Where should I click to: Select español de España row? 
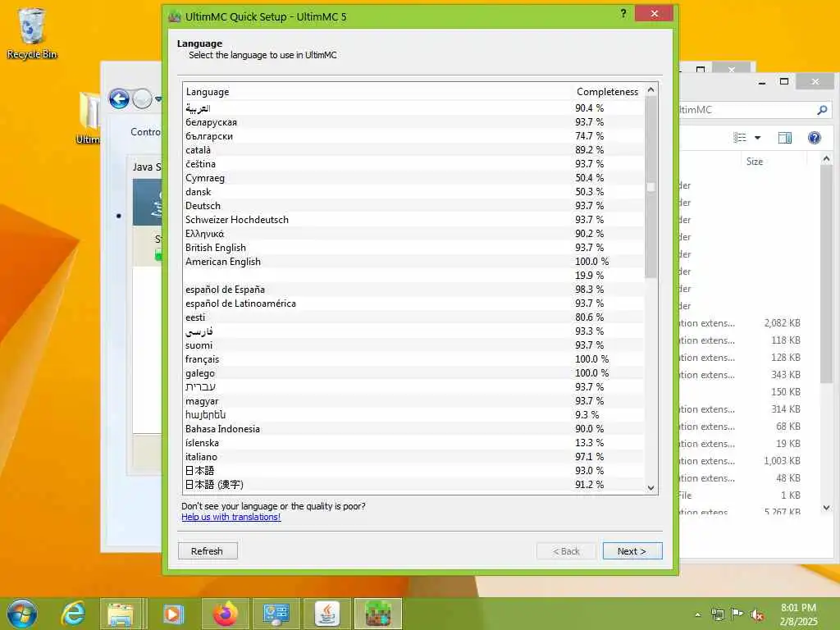point(413,290)
